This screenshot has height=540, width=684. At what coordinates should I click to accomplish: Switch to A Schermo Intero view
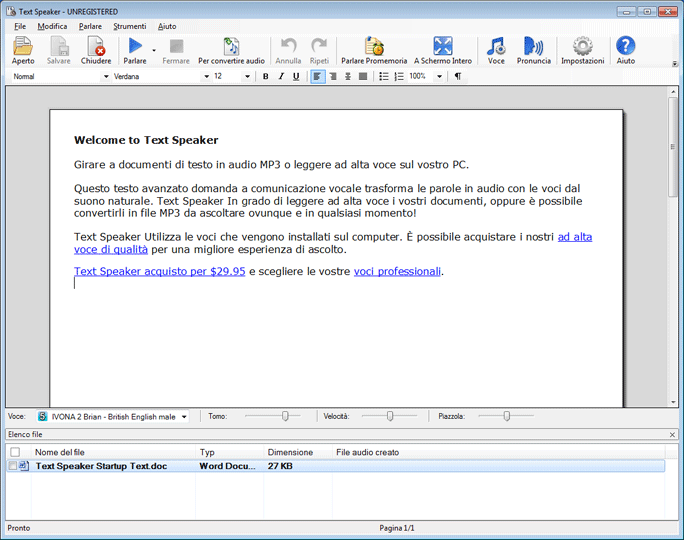coord(443,47)
